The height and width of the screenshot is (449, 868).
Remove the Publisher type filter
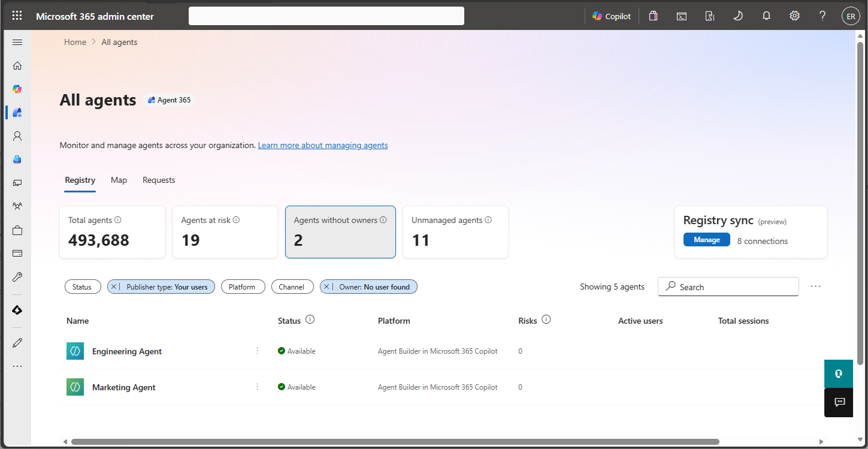pyautogui.click(x=114, y=287)
